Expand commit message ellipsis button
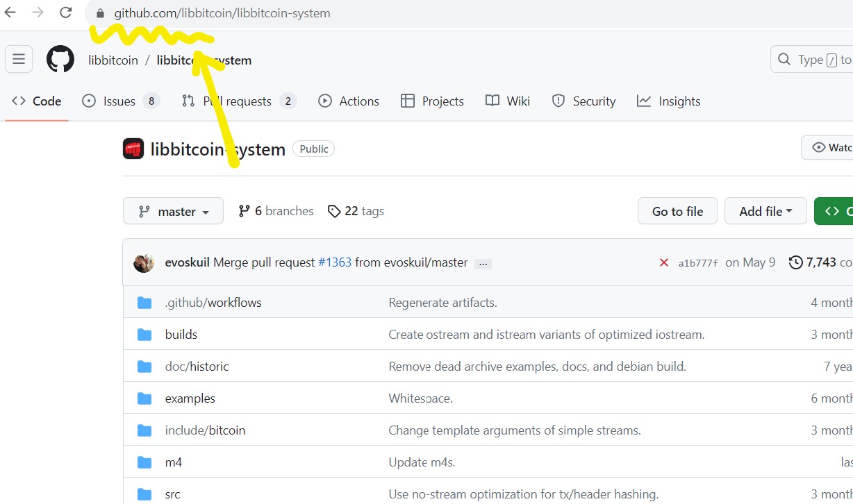The width and height of the screenshot is (853, 504). pyautogui.click(x=483, y=264)
